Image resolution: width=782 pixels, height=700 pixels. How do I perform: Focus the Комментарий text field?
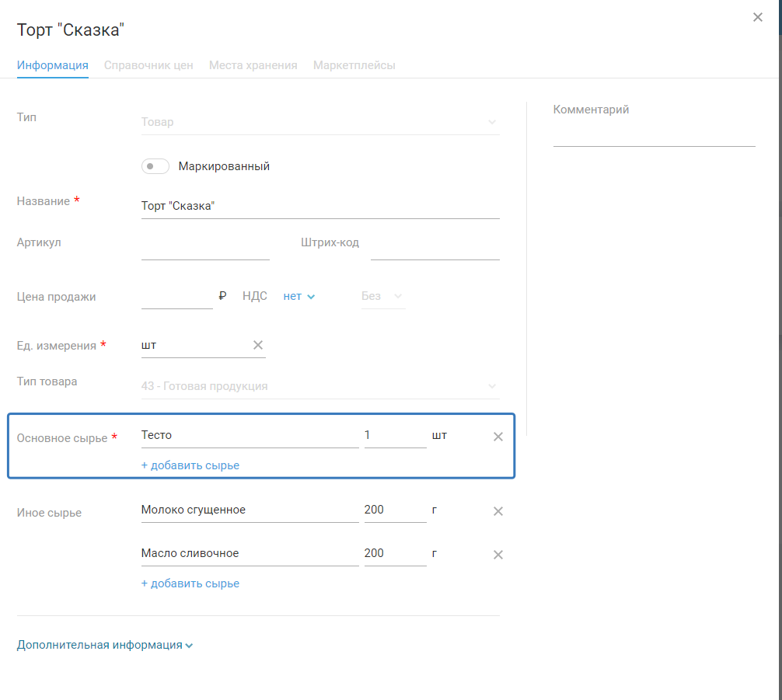[x=654, y=135]
